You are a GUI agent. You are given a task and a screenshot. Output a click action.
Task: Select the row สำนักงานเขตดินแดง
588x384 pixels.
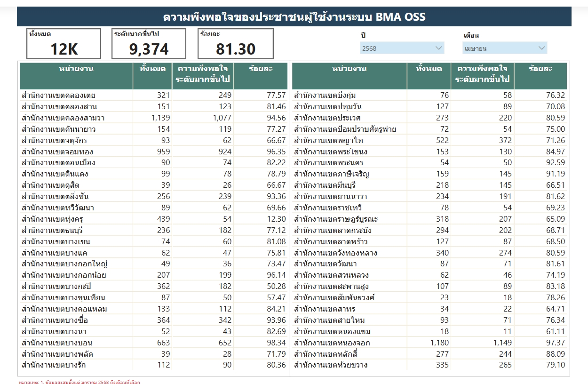point(153,174)
